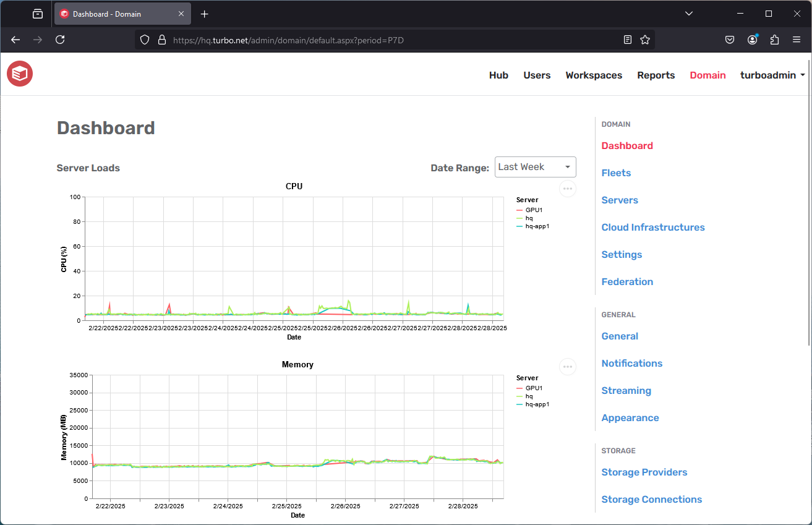812x525 pixels.
Task: Click the reload page icon
Action: 60,40
